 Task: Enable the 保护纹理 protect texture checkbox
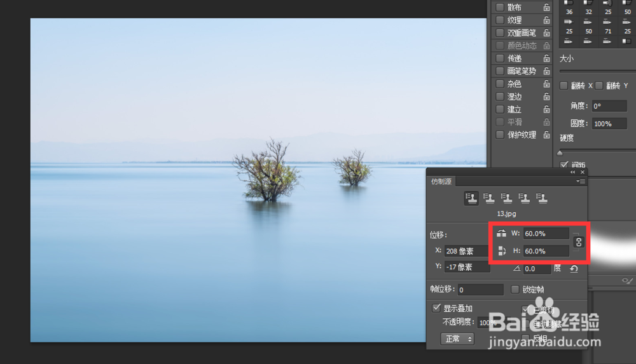pyautogui.click(x=500, y=135)
